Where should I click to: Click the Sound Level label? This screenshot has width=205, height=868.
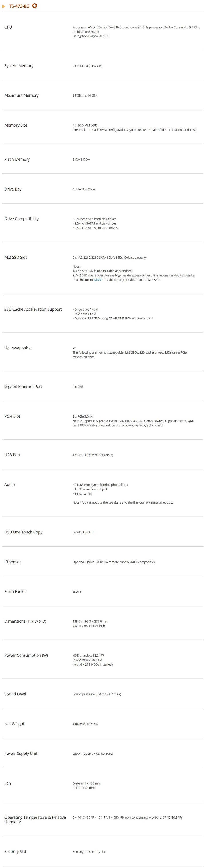pyautogui.click(x=15, y=694)
